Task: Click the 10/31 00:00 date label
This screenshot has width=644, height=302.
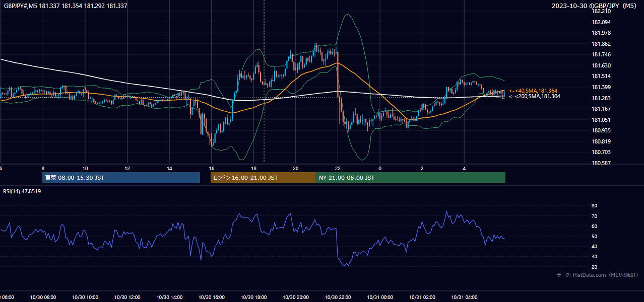Action: (x=380, y=297)
